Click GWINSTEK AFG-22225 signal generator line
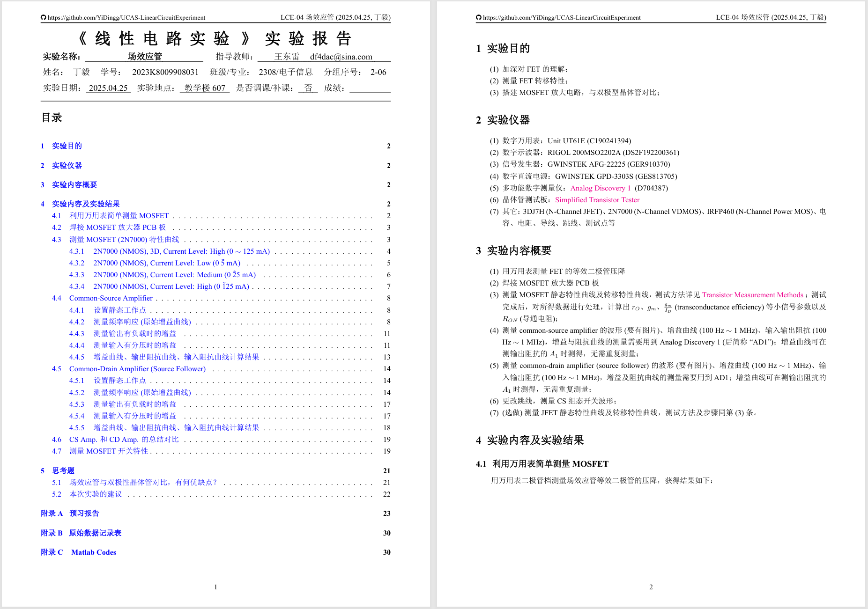 580,164
